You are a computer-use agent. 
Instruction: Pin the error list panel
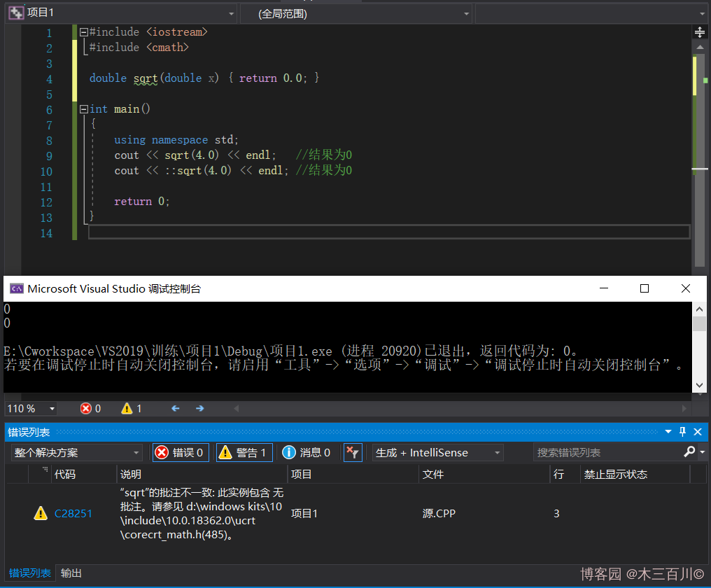(x=683, y=432)
